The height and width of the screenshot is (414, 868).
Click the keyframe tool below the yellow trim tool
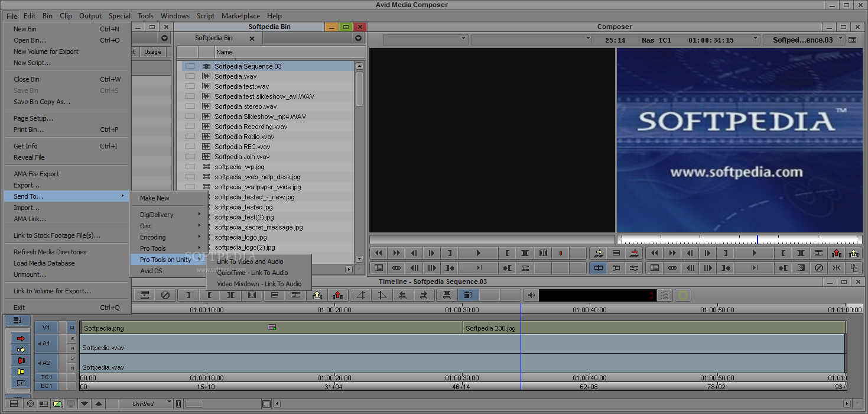(x=21, y=383)
